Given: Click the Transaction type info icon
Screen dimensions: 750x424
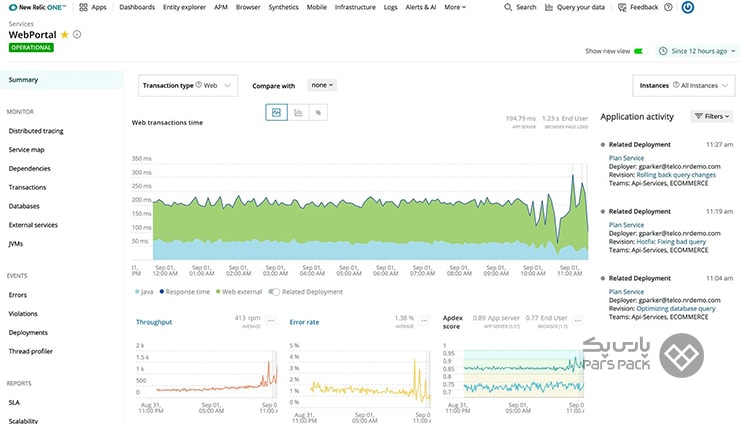Looking at the screenshot, I should pos(199,85).
